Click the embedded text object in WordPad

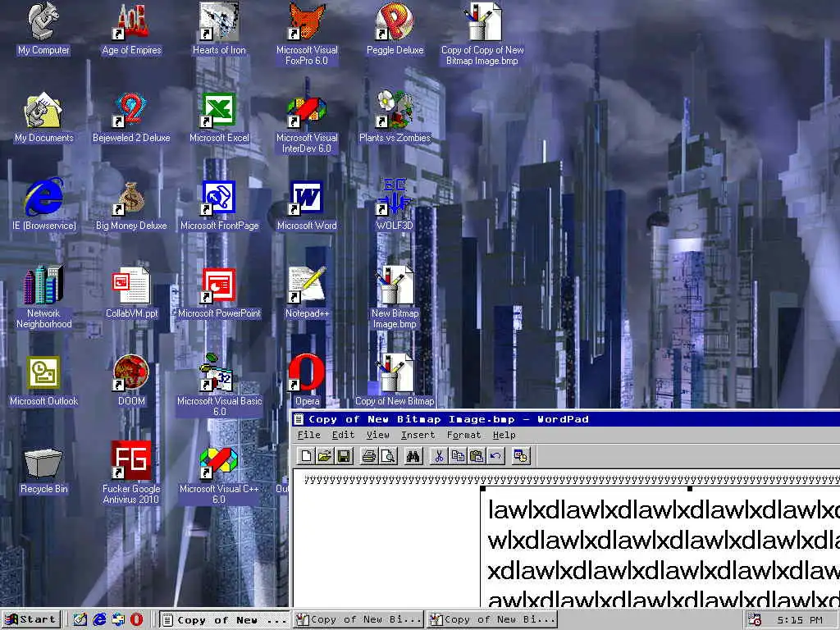pyautogui.click(x=660, y=547)
